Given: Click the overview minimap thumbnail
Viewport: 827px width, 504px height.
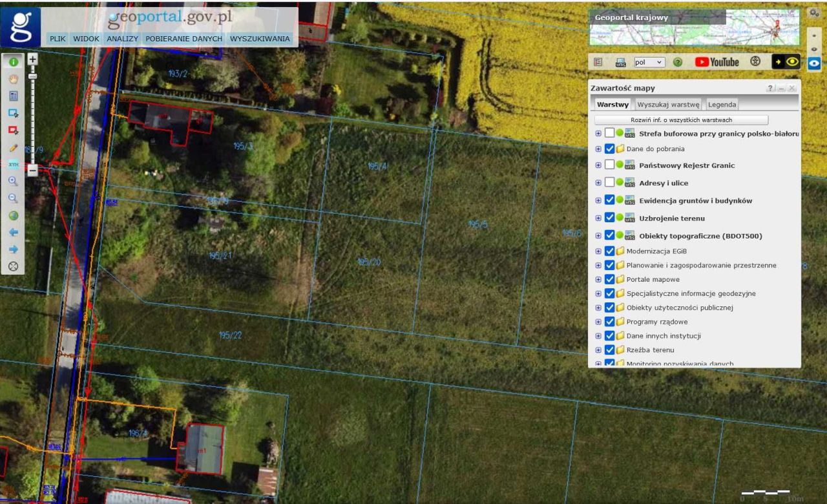Looking at the screenshot, I should (x=695, y=27).
